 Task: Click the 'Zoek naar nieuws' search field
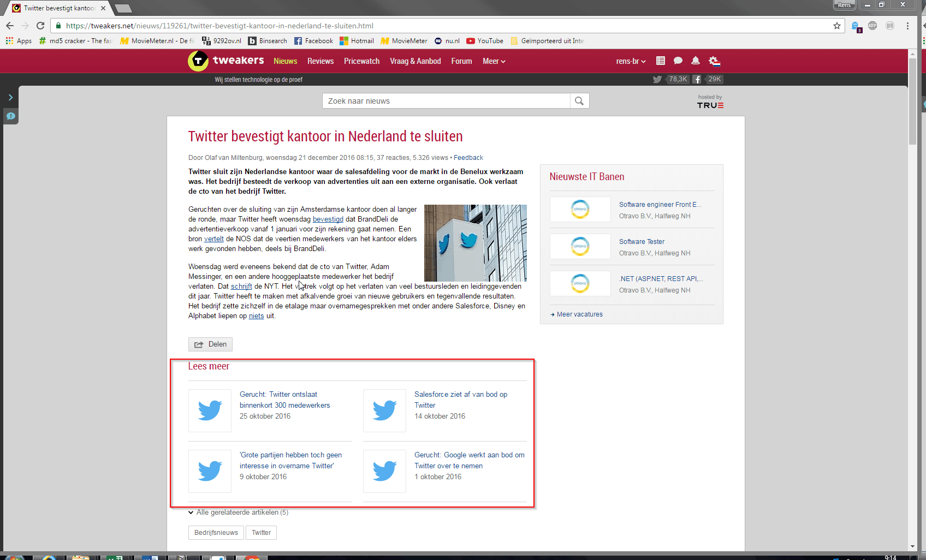pos(446,101)
